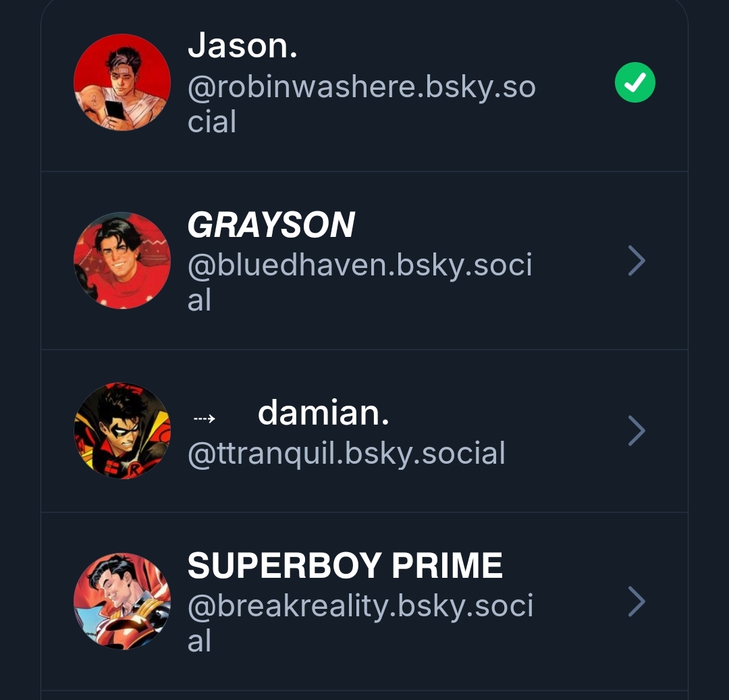
Task: Select the @ttranquil.bsky.social handle
Action: 346,454
